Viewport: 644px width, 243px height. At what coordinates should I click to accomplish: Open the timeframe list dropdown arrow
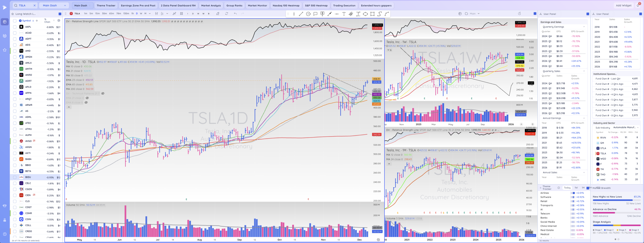150,14
